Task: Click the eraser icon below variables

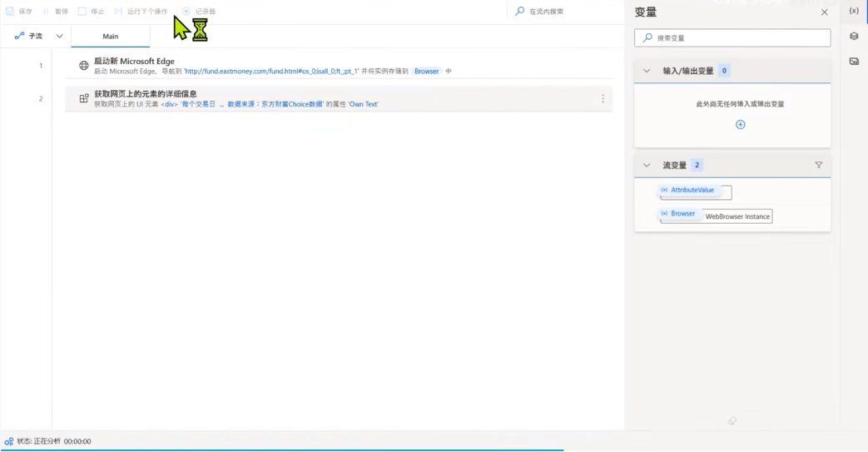Action: [x=732, y=421]
